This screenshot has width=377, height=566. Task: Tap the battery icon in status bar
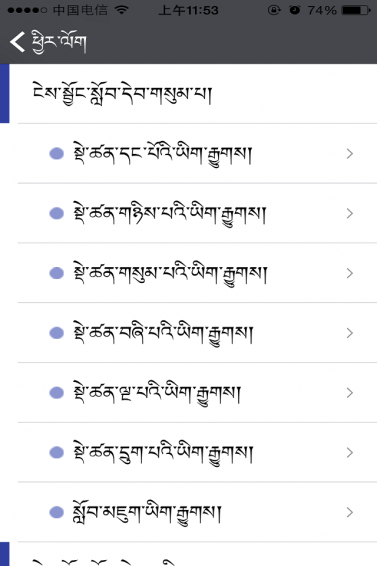pos(356,10)
